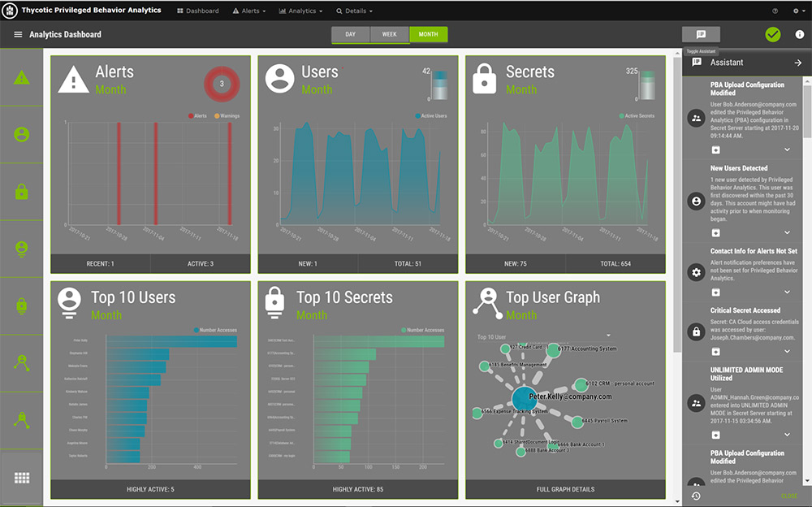812x507 pixels.
Task: Select the secrets padlock sidebar icon
Action: (21, 192)
